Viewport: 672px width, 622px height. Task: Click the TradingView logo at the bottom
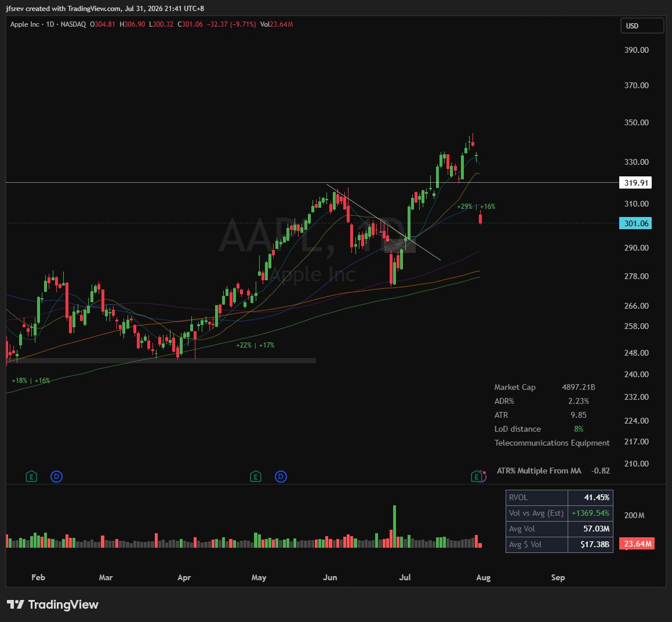53,605
